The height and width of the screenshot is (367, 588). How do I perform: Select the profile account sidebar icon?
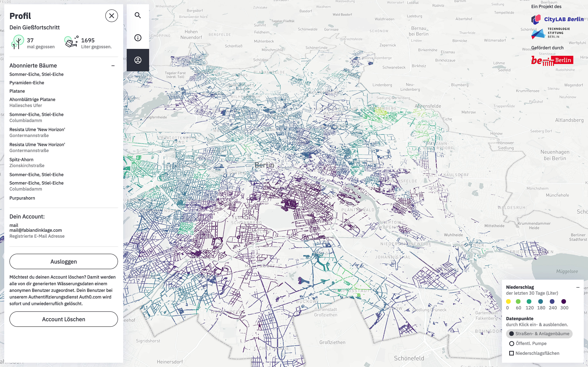click(138, 60)
